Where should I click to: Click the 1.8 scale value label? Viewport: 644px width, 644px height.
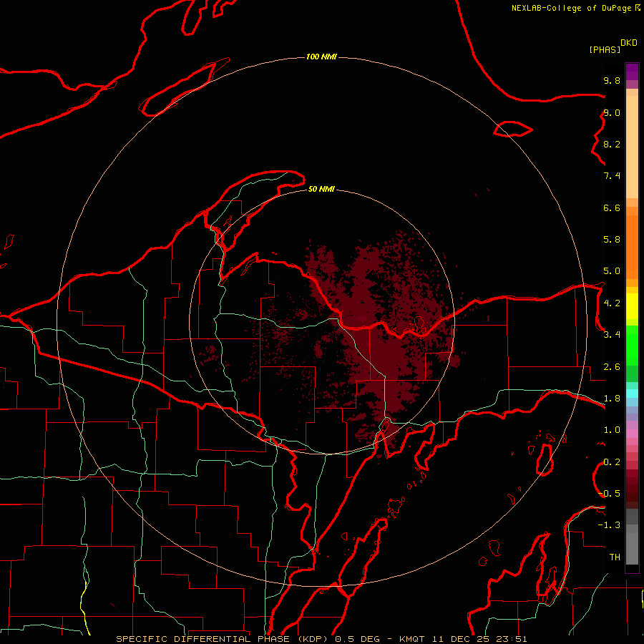point(612,399)
